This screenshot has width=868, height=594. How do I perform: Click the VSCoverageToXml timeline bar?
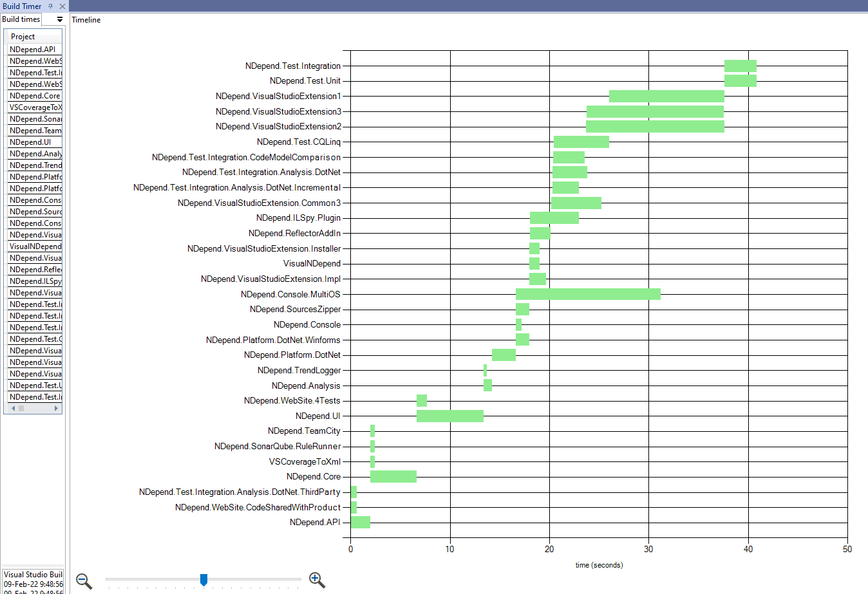pyautogui.click(x=372, y=461)
